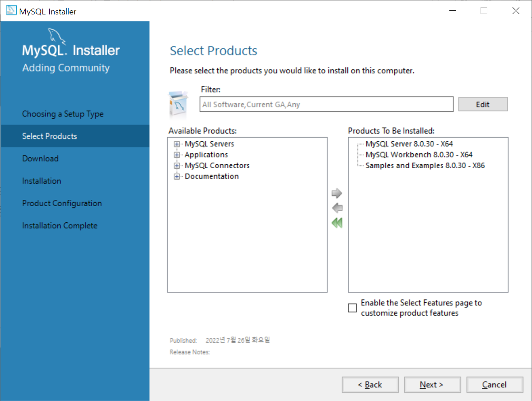Click the Back button

point(370,385)
